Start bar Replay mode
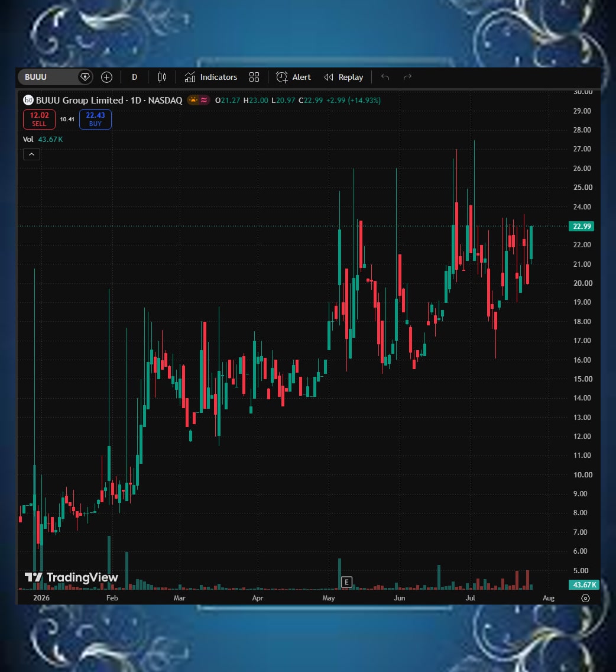This screenshot has height=672, width=616. tap(343, 77)
